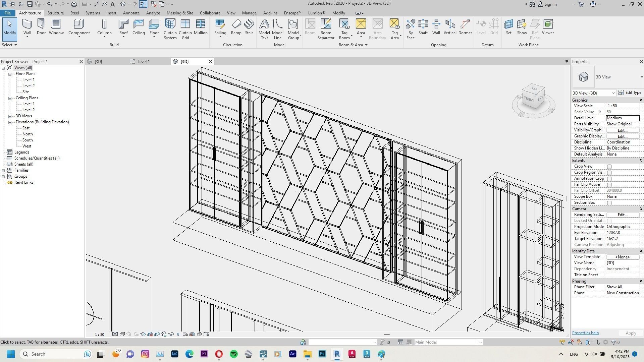Toggle the Section Box checkbox
The height and width of the screenshot is (362, 644).
pyautogui.click(x=609, y=203)
